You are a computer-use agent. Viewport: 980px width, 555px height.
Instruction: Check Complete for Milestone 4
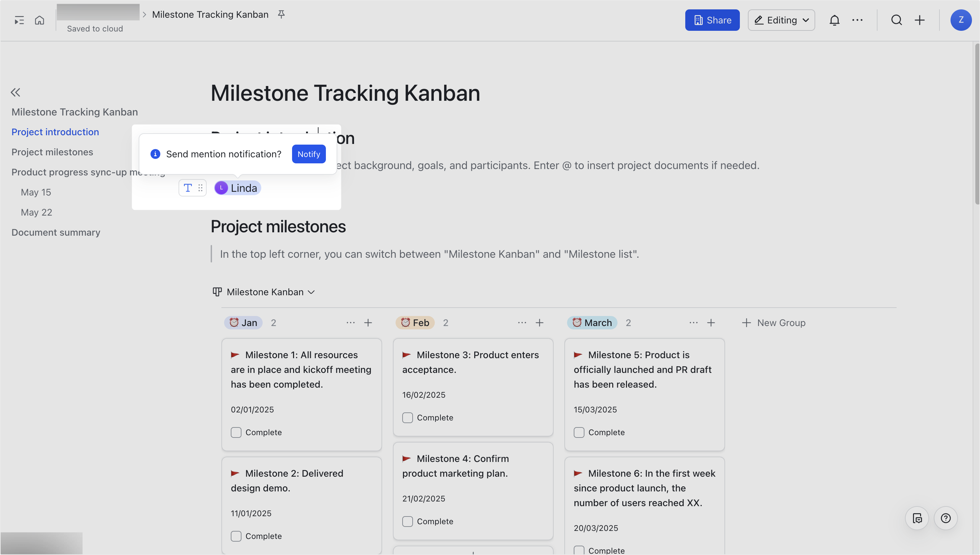(x=408, y=522)
